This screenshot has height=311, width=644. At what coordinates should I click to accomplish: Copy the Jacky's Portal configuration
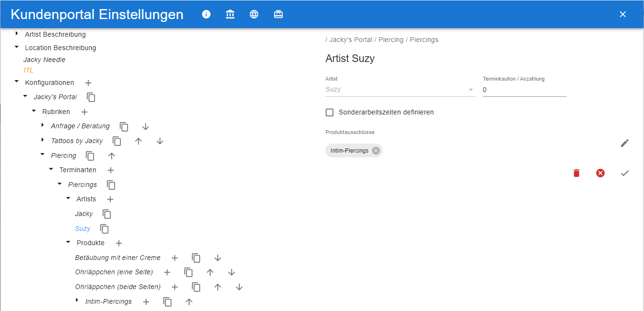91,97
